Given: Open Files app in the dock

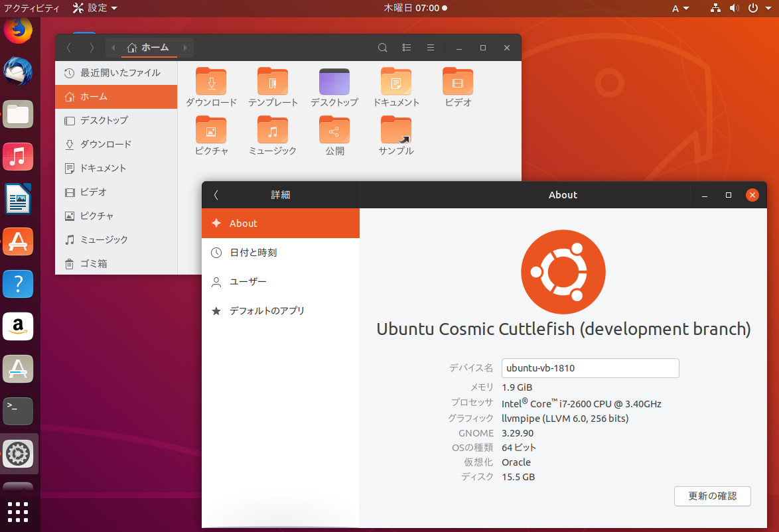Looking at the screenshot, I should 18,114.
